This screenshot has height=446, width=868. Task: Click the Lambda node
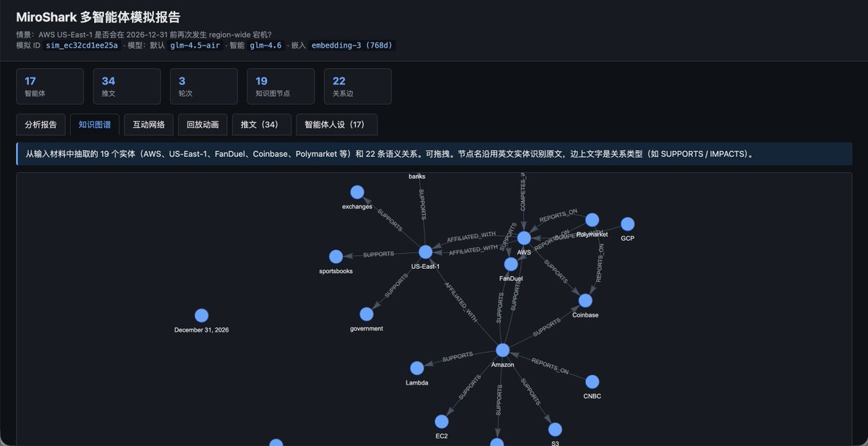pos(417,368)
